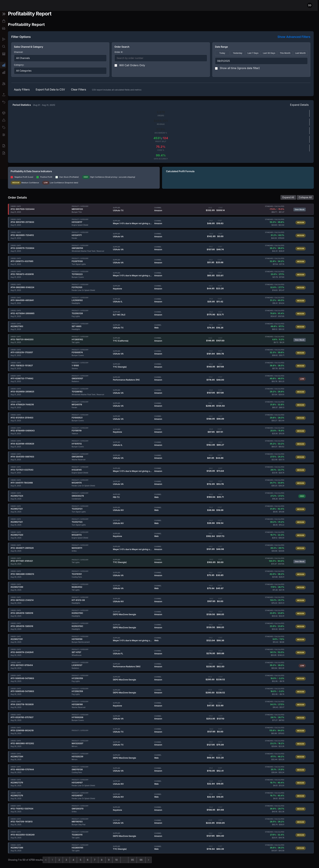The height and width of the screenshot is (868, 319).
Task: Expand Details of Period Statistics
Action: (x=299, y=105)
